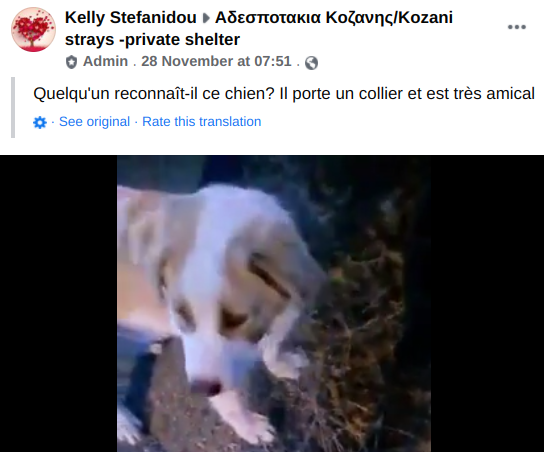Click the globe public-audience icon
Viewport: 544px width, 452px height.
pyautogui.click(x=311, y=63)
